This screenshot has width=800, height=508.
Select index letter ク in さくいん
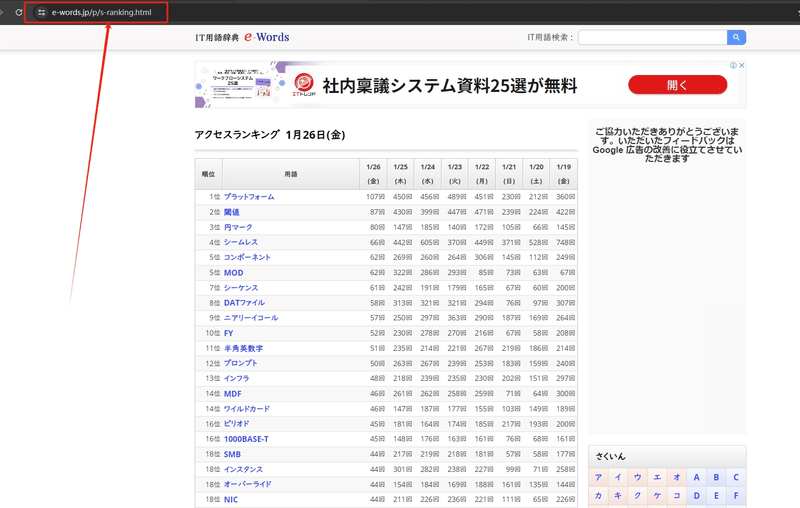coord(638,496)
